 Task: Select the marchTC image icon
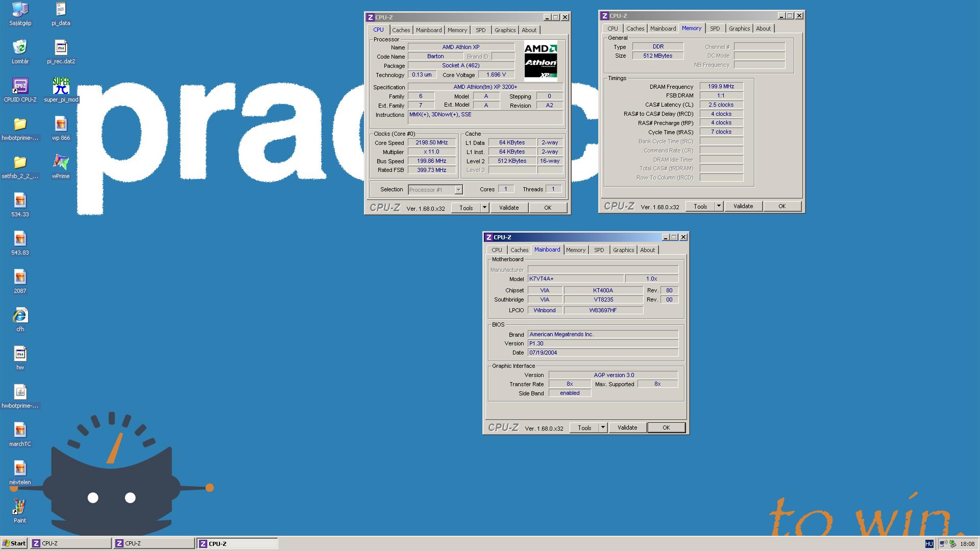click(20, 435)
